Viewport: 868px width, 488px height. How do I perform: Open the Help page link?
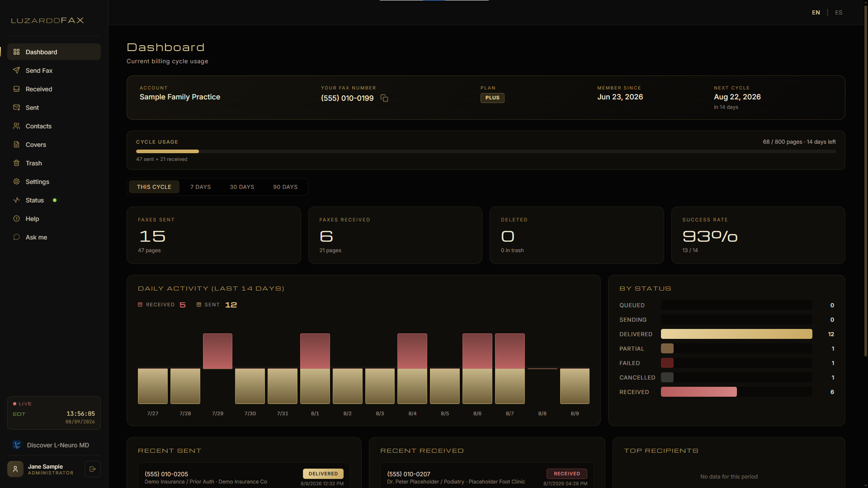54,219
